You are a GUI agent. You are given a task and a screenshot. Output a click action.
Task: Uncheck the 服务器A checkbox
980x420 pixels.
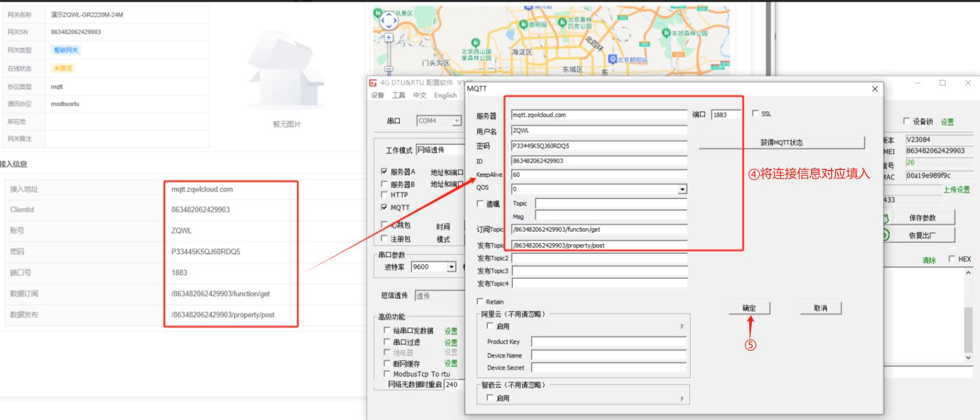click(x=384, y=171)
